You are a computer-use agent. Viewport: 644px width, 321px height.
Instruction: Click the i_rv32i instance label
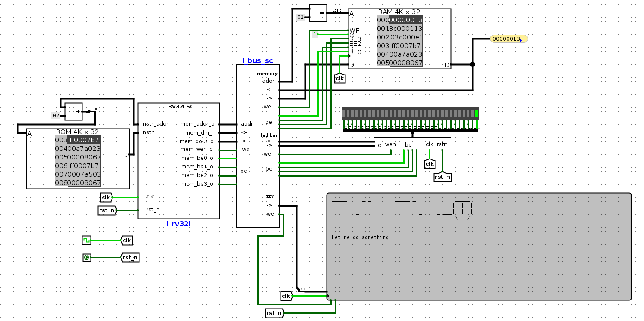coord(178,223)
